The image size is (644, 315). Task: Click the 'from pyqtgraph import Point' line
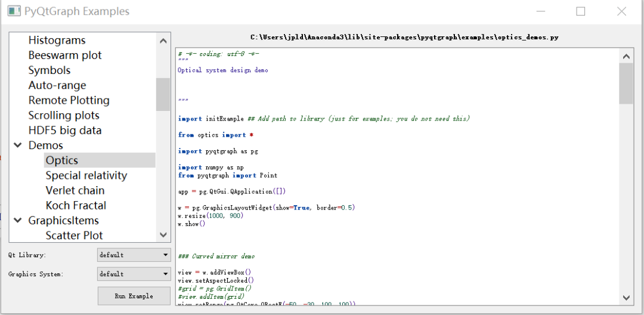point(228,175)
